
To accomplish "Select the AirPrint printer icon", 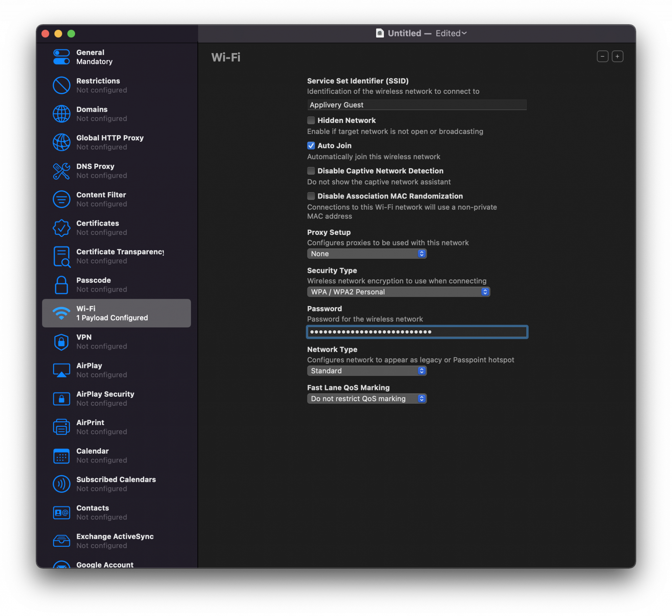I will click(61, 427).
